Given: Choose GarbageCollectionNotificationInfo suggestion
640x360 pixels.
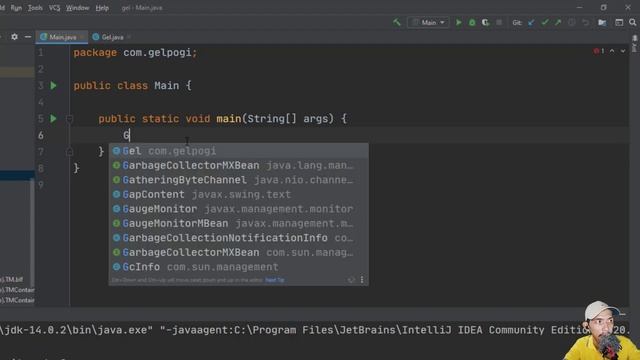Looking at the screenshot, I should click(238, 238).
